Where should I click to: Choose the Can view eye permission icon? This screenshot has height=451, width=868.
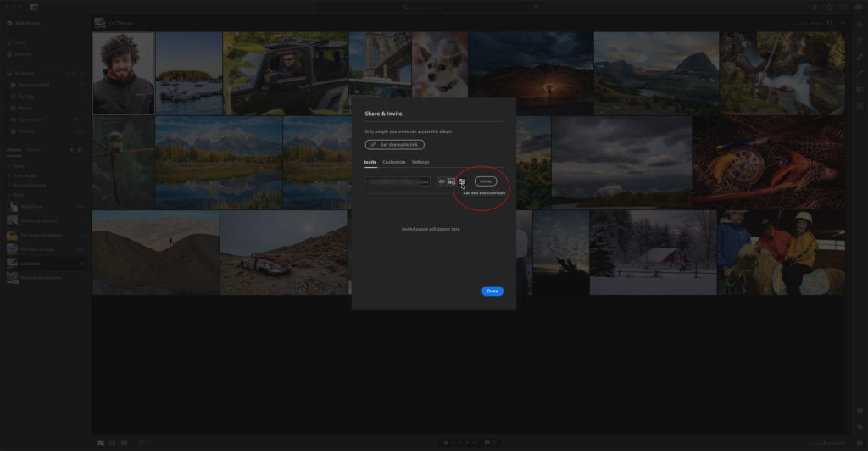pyautogui.click(x=442, y=181)
